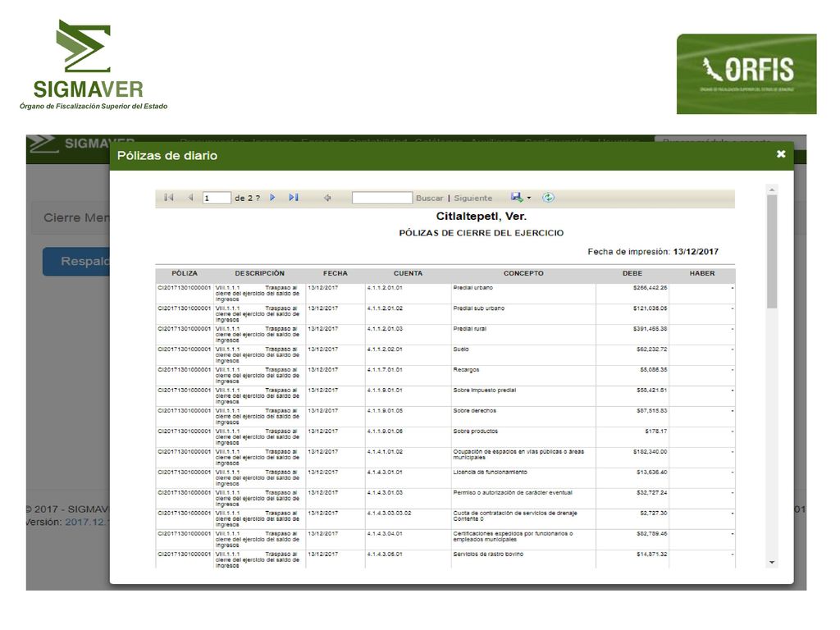
Task: Jump to last report page
Action: tap(294, 198)
